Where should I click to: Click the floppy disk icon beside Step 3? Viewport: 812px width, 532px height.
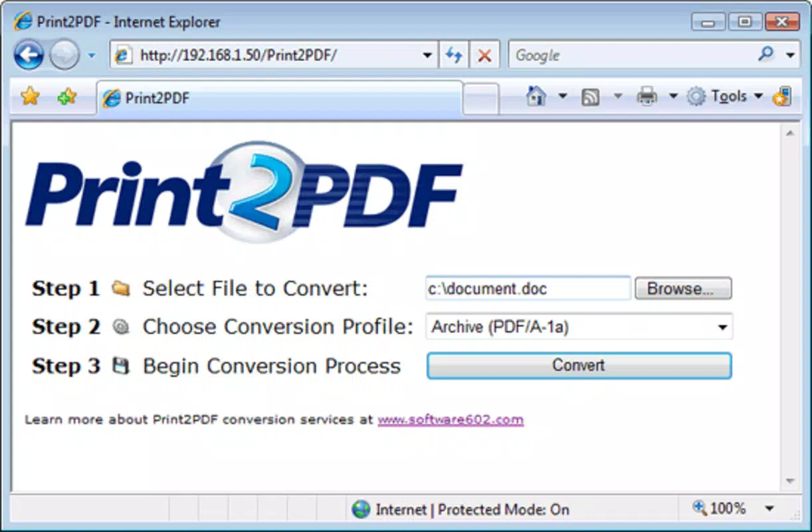(120, 366)
